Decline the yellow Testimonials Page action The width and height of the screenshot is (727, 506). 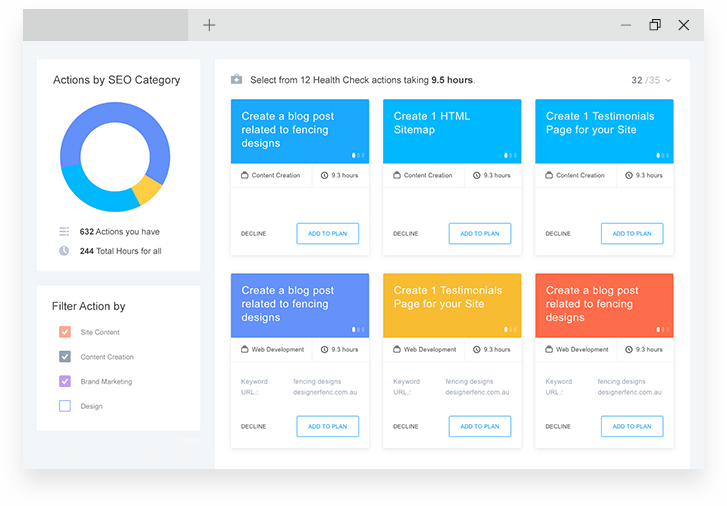tap(405, 426)
